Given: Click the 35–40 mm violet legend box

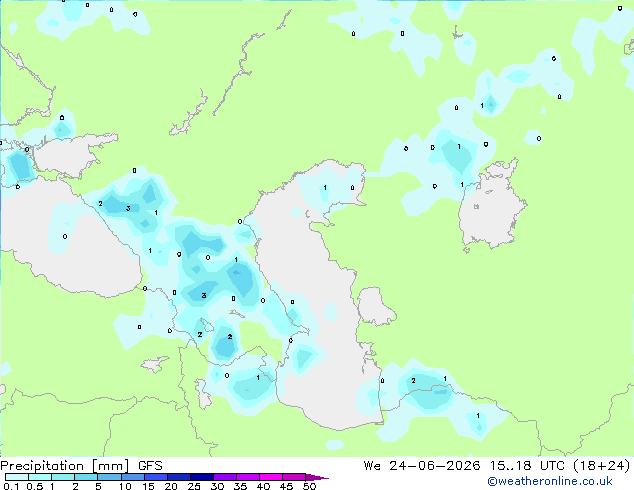Looking at the screenshot, I should tap(248, 477).
